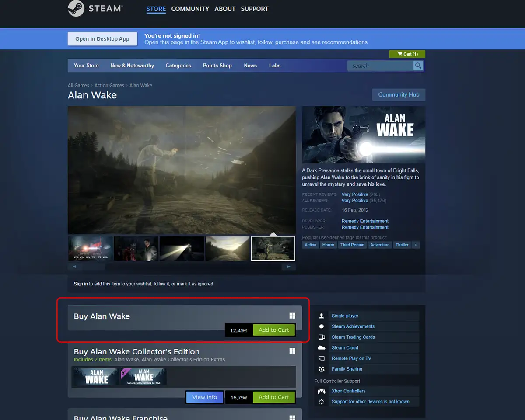
Task: Click the Family Sharing icon
Action: click(x=322, y=369)
